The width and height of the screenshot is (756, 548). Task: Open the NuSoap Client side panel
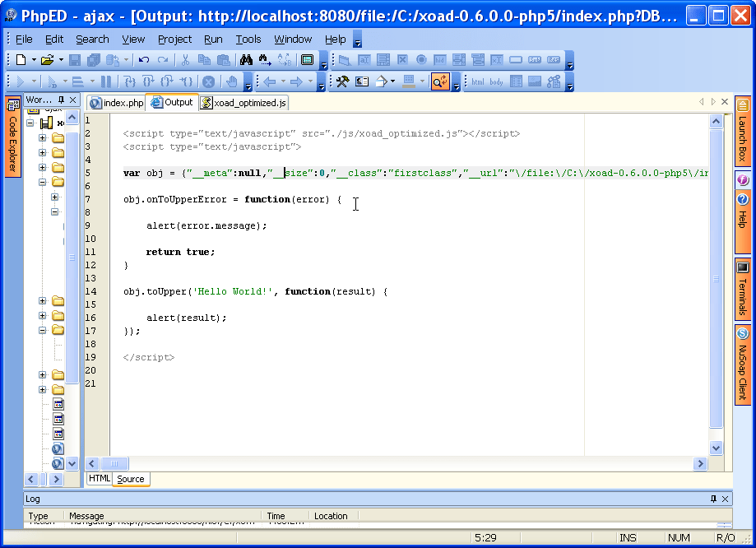click(x=743, y=365)
